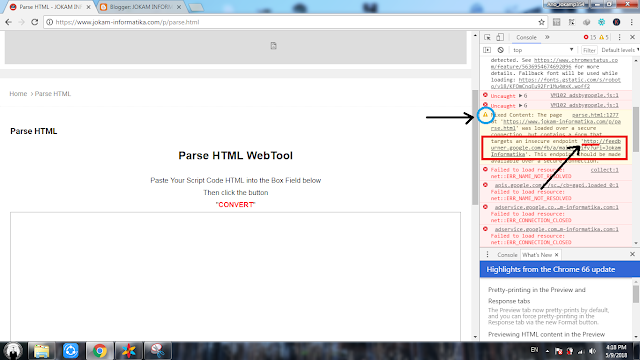Open the colorful pinwheel app on taskbar
Image resolution: width=640 pixels, height=360 pixels.
129,351
